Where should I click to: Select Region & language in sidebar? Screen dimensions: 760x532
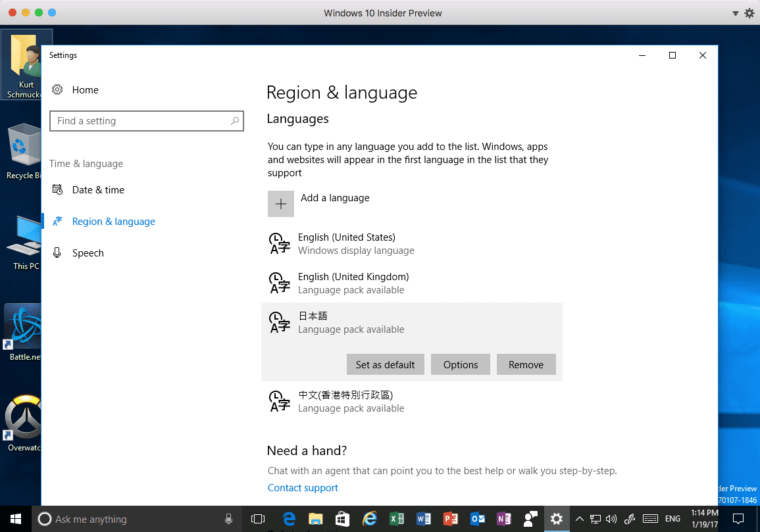tap(113, 222)
